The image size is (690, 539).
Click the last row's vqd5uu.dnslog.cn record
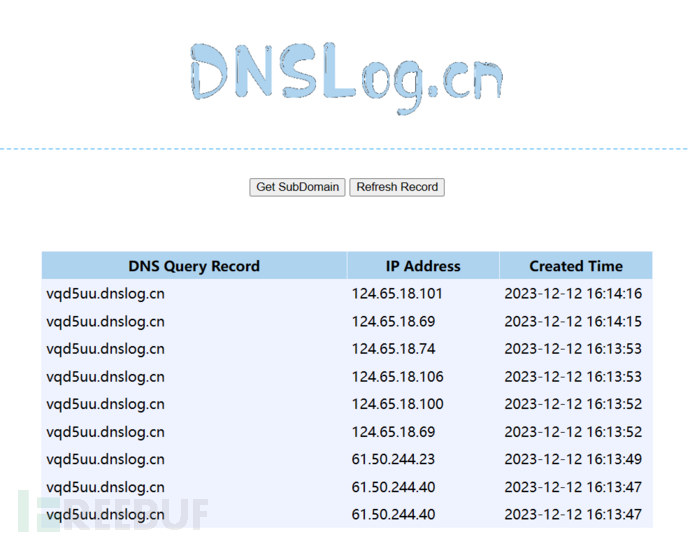(x=106, y=515)
